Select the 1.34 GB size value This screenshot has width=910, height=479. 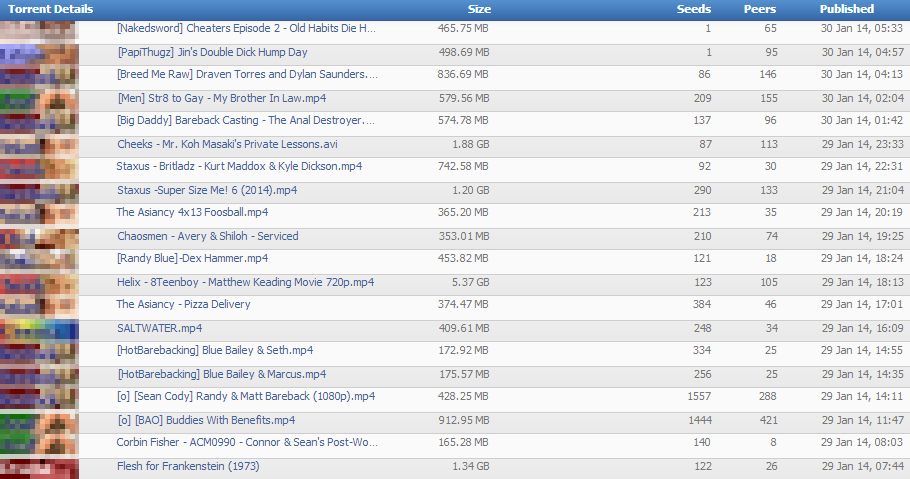[471, 466]
